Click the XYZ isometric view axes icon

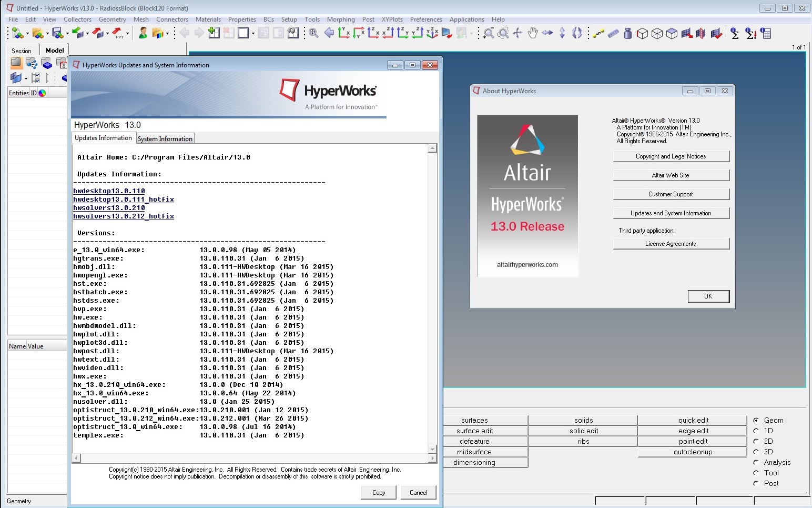pyautogui.click(x=432, y=33)
